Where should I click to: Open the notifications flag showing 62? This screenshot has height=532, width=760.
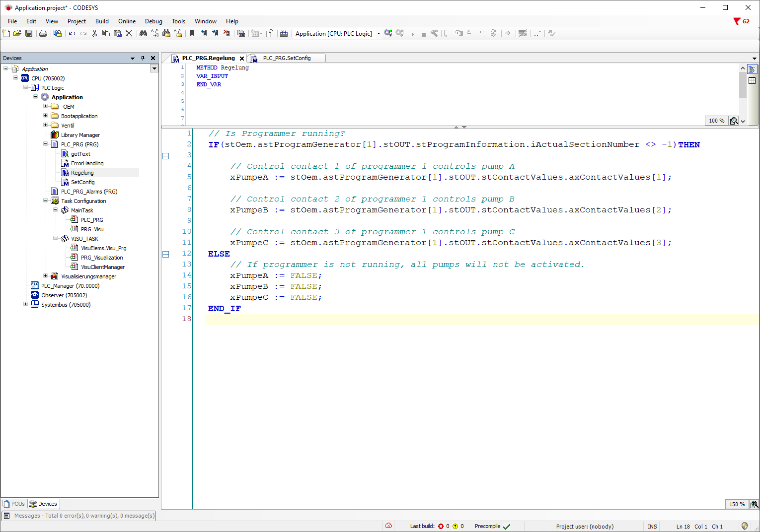(x=741, y=21)
